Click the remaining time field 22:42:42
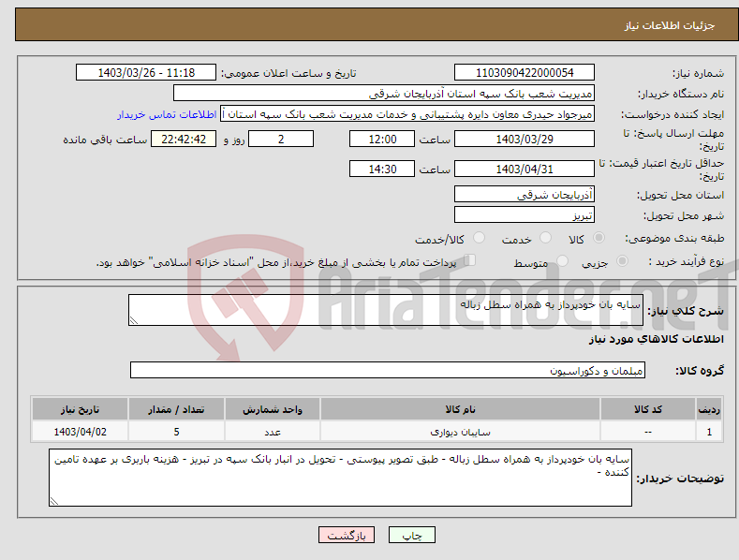Viewport: 739px width, 560px height. (184, 139)
